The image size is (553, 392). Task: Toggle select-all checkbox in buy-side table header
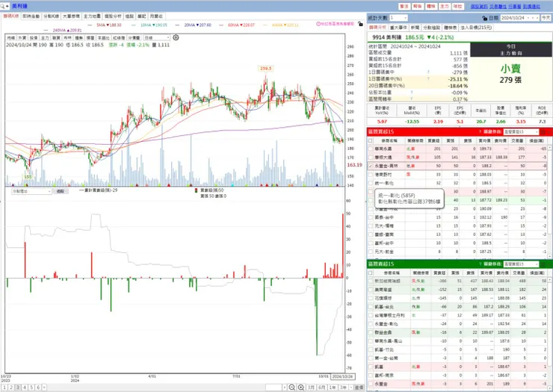(x=371, y=140)
